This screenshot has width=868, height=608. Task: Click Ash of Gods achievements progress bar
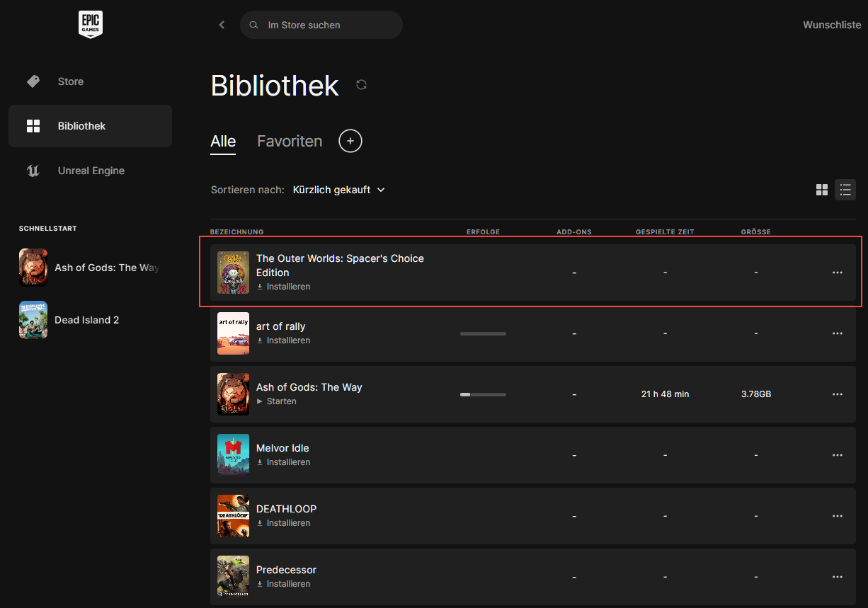[x=483, y=394]
